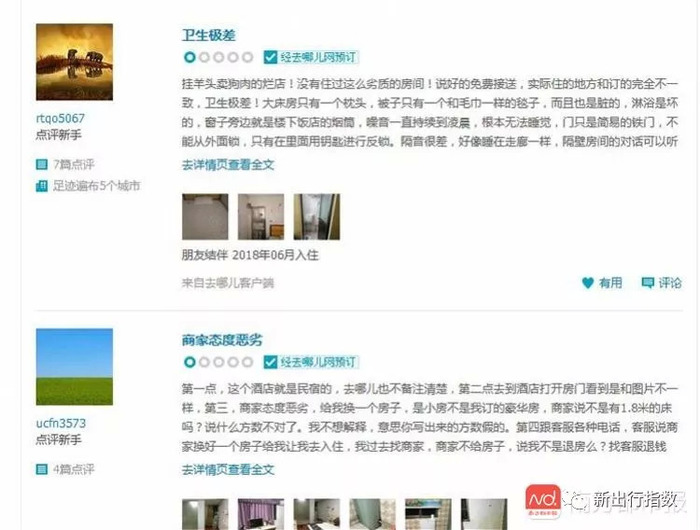Select first rating circle of 卫生极差 review
700x530 pixels.
pyautogui.click(x=190, y=57)
